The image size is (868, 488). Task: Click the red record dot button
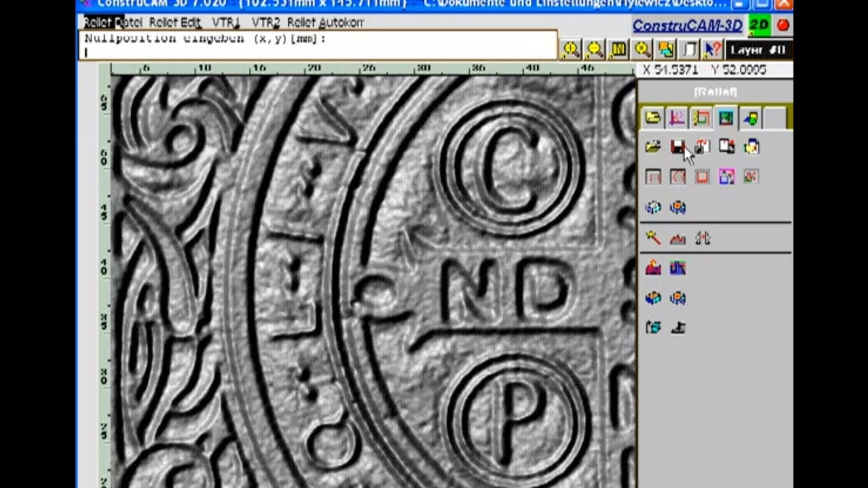783,26
